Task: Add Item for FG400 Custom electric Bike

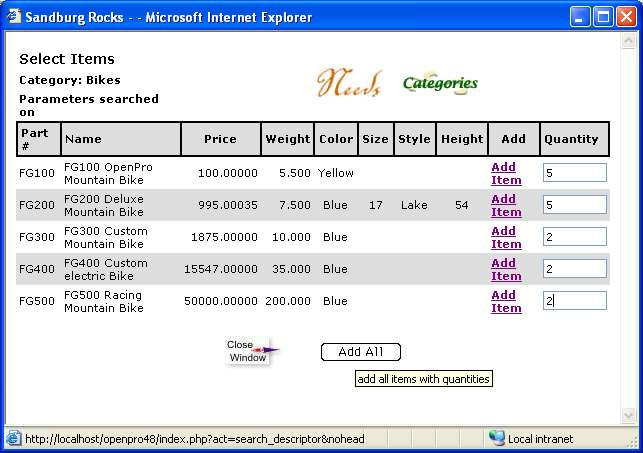Action: (x=506, y=269)
